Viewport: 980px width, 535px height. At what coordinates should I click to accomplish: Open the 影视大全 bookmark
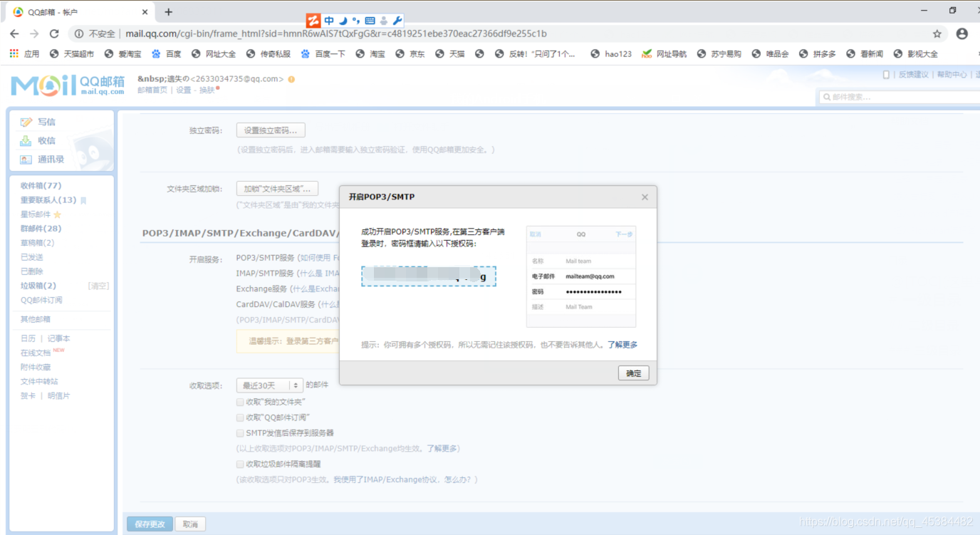pos(916,53)
